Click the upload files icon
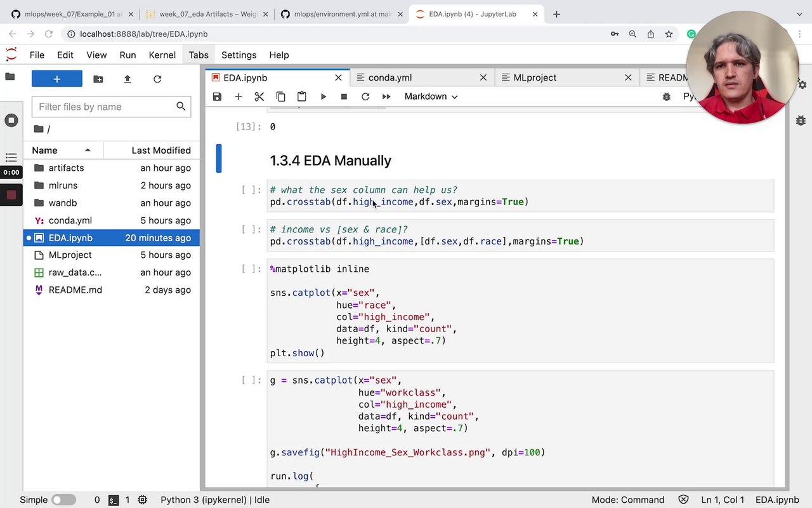 click(x=128, y=79)
